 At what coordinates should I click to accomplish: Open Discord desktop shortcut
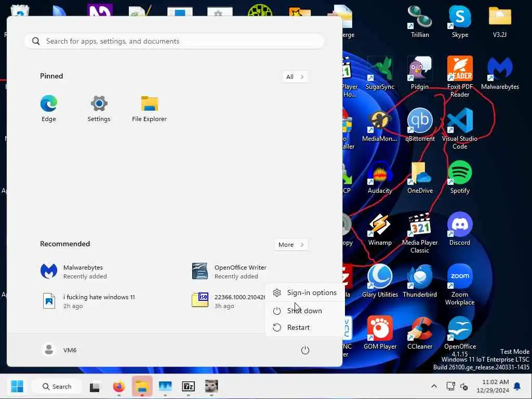pos(460,229)
